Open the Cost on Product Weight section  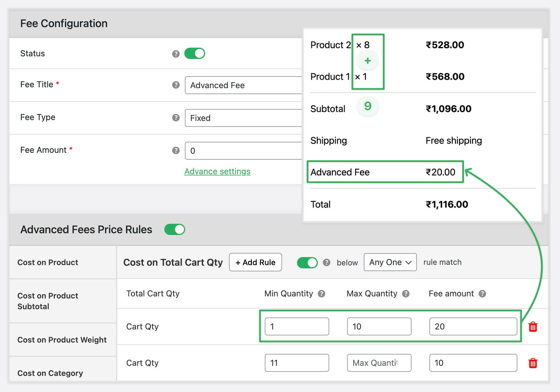pos(62,340)
